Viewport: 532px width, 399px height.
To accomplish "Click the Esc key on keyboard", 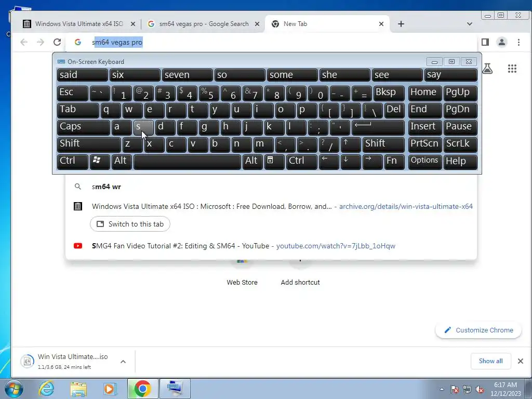I will [x=72, y=94].
